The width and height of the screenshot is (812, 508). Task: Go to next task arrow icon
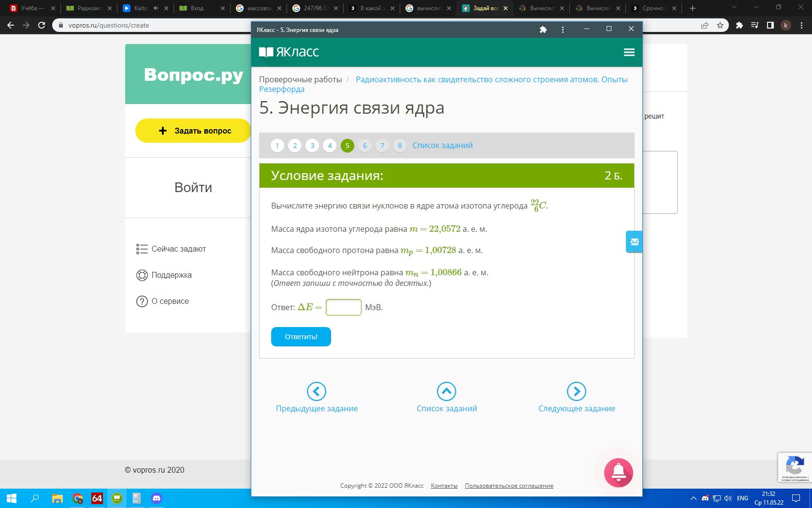[x=576, y=391]
